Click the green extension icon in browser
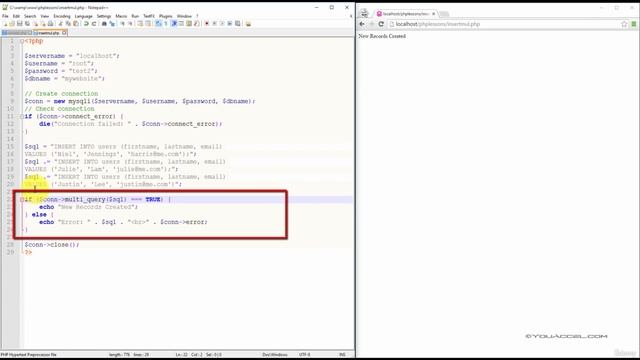The height and width of the screenshot is (360, 640). pos(634,24)
